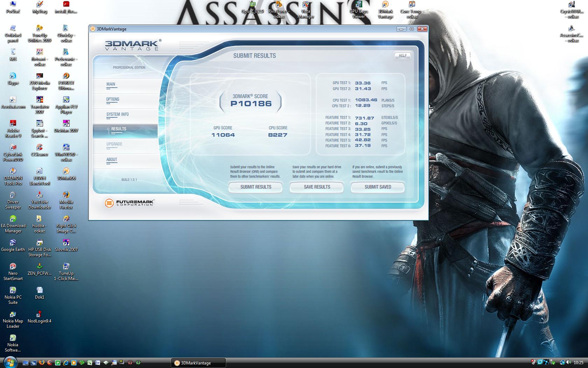This screenshot has height=368, width=588.
Task: Click the 3DMark Vantage logo
Action: (x=133, y=45)
